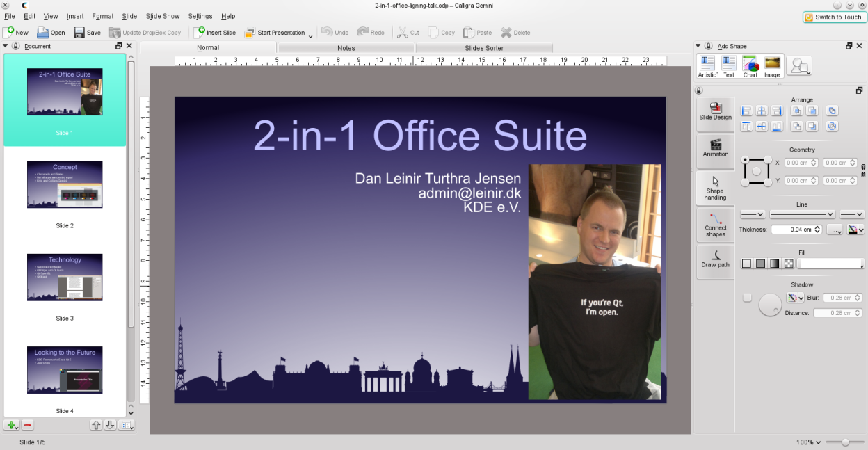
Task: Open the zoom percentage dropdown
Action: tap(809, 442)
